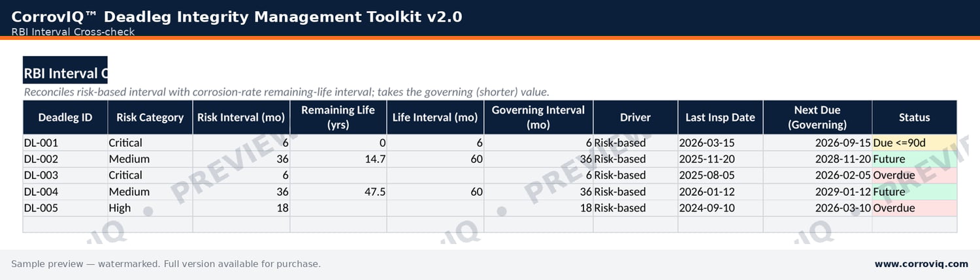Click the DL-001 deadleg ID cell

[65, 143]
